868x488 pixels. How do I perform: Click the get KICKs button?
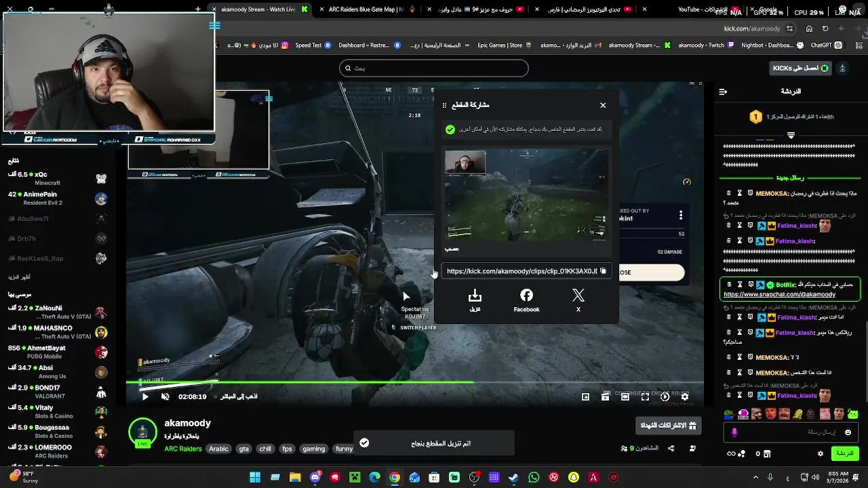802,68
